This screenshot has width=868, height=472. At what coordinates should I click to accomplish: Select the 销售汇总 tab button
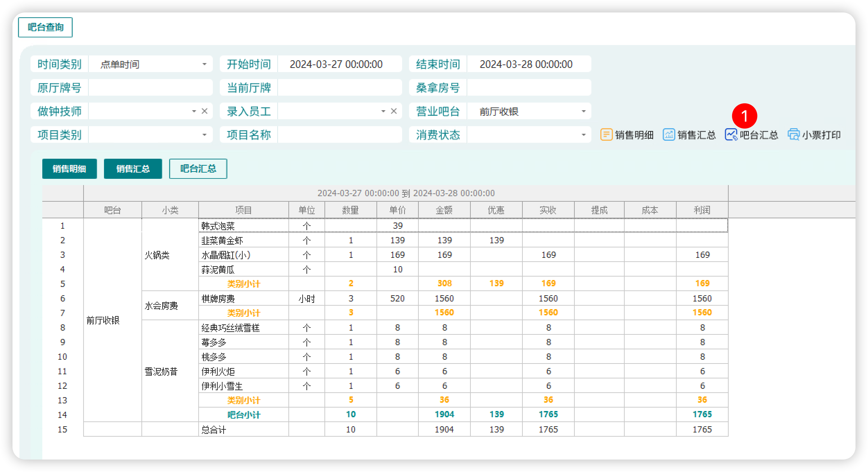pyautogui.click(x=133, y=169)
